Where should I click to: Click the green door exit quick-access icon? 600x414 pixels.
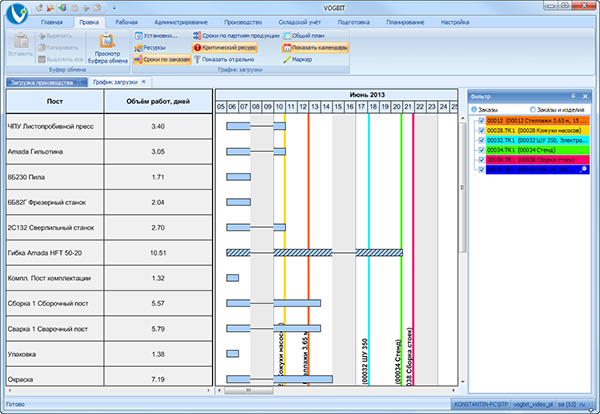(x=62, y=8)
